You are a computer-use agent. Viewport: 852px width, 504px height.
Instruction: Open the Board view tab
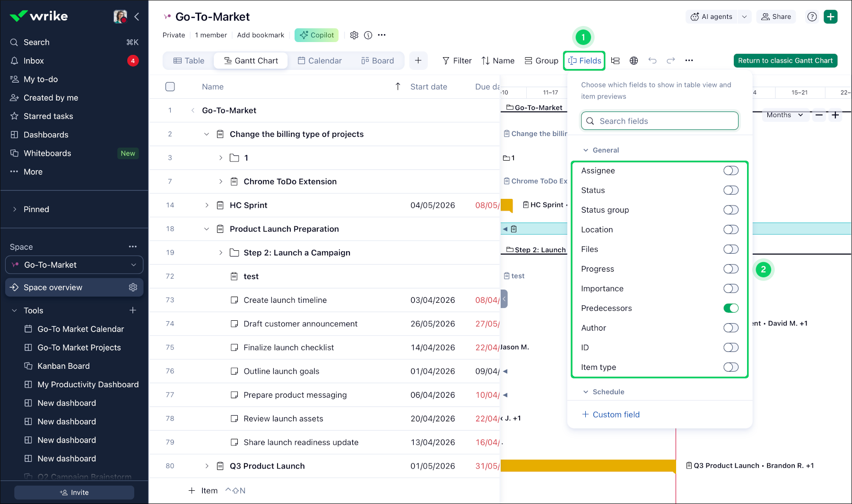click(377, 60)
